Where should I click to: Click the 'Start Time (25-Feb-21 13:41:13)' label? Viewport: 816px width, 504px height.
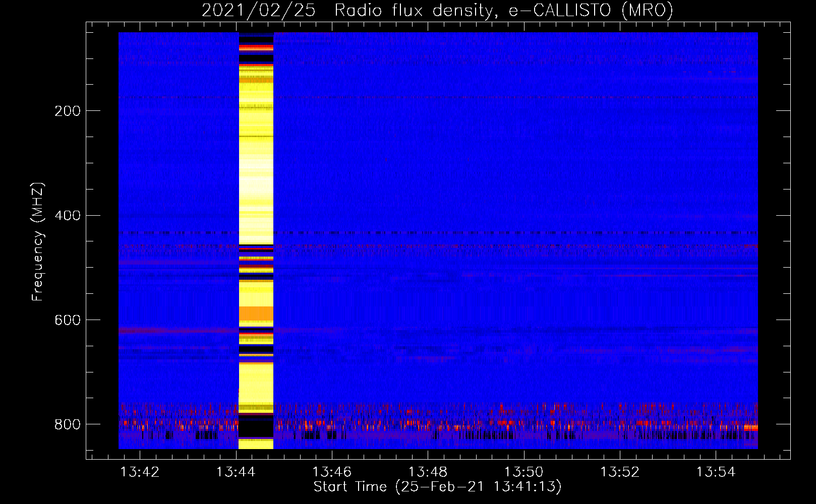(437, 487)
